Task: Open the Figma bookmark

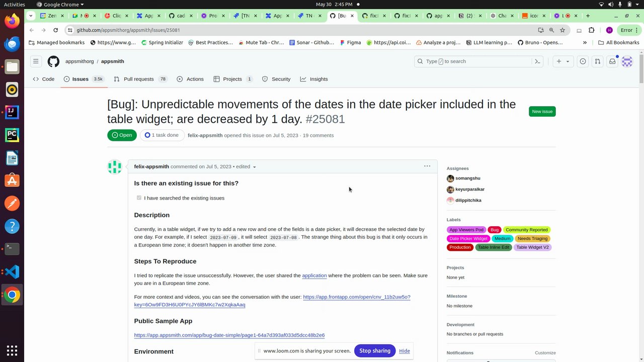Action: pyautogui.click(x=351, y=43)
